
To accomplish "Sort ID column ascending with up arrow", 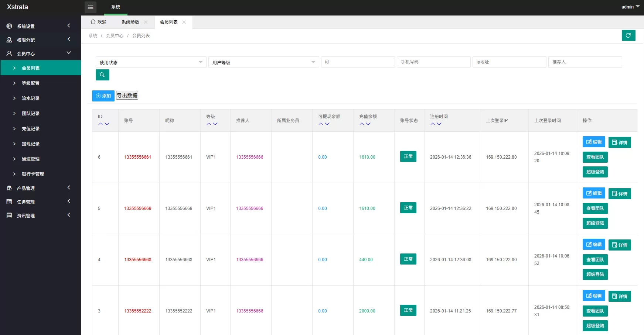I will [100, 124].
